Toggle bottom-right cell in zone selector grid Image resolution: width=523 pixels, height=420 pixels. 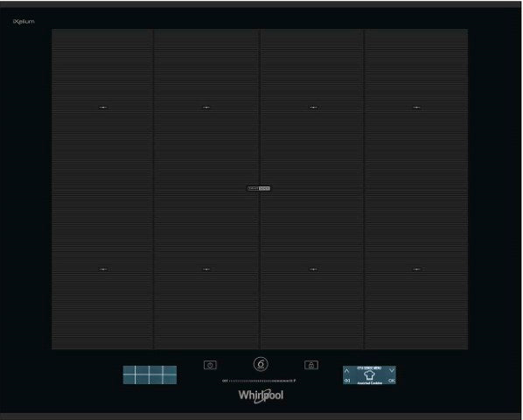(170, 379)
